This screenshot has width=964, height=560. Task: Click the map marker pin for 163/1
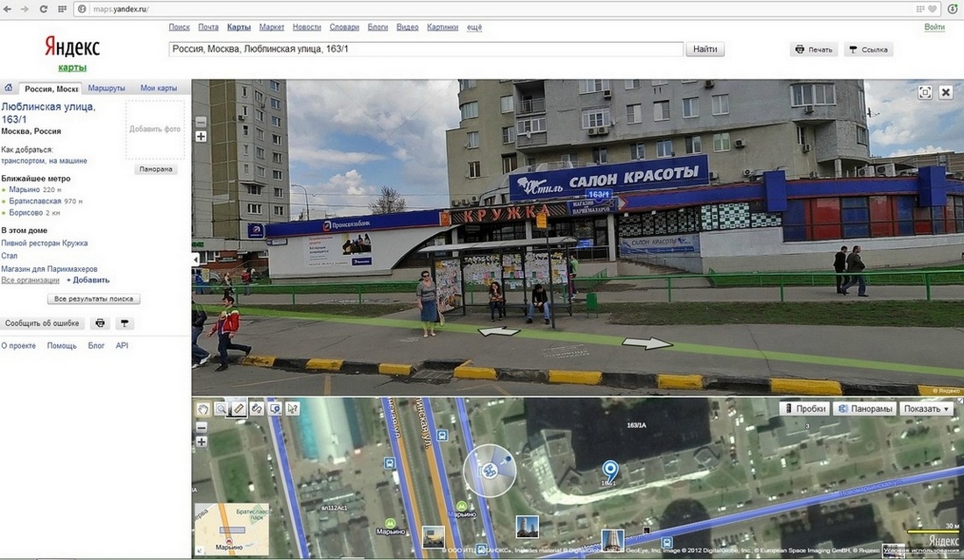(x=609, y=471)
